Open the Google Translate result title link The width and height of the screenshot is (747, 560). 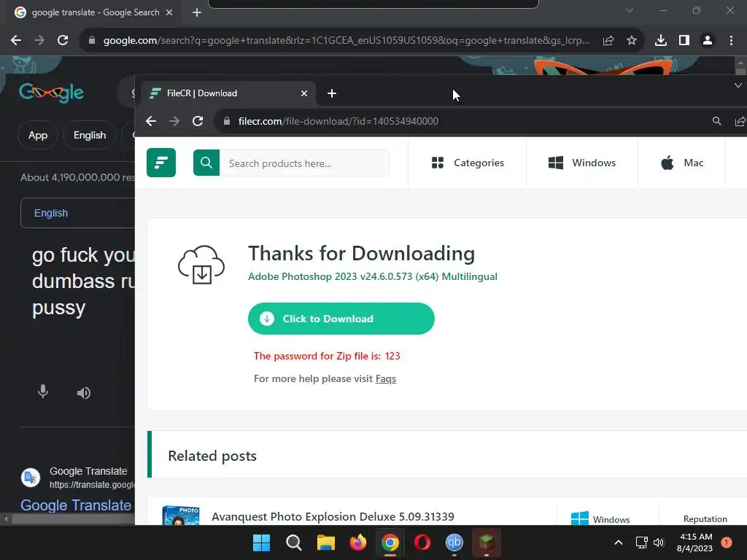click(x=76, y=505)
